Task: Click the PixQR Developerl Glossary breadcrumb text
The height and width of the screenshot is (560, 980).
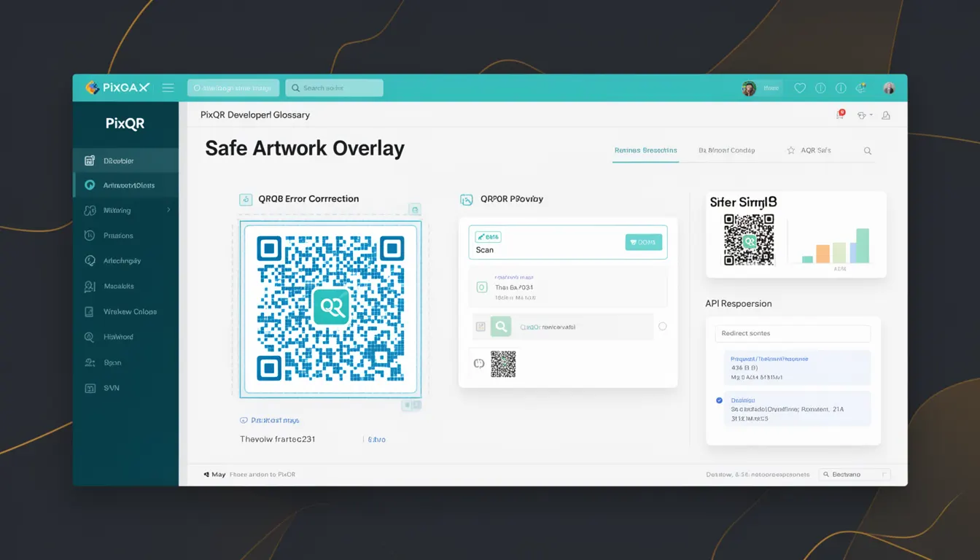Action: (x=255, y=115)
